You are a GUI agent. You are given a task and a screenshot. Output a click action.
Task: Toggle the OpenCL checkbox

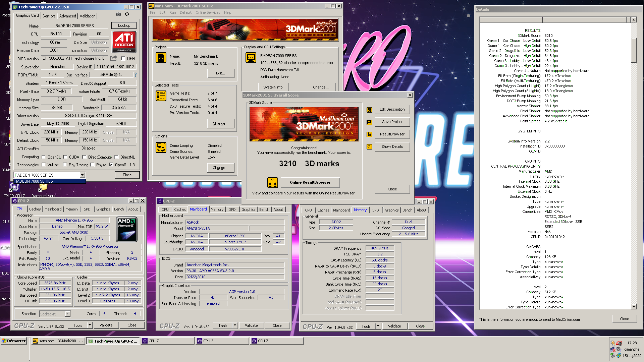pyautogui.click(x=44, y=157)
